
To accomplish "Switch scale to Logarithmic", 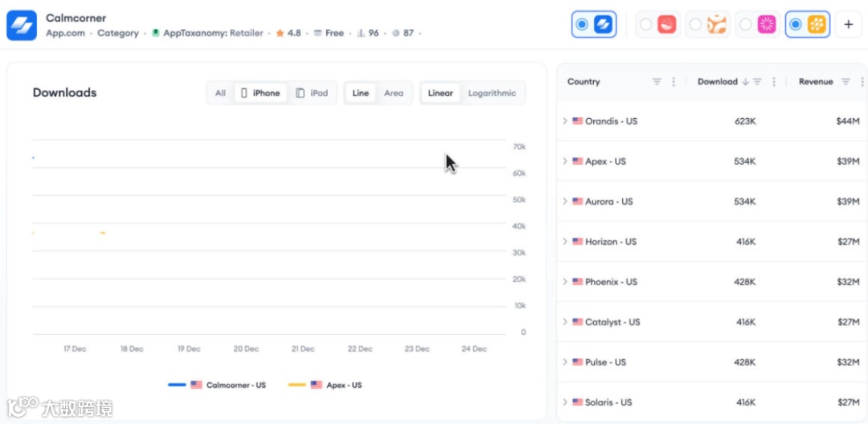I will click(492, 93).
